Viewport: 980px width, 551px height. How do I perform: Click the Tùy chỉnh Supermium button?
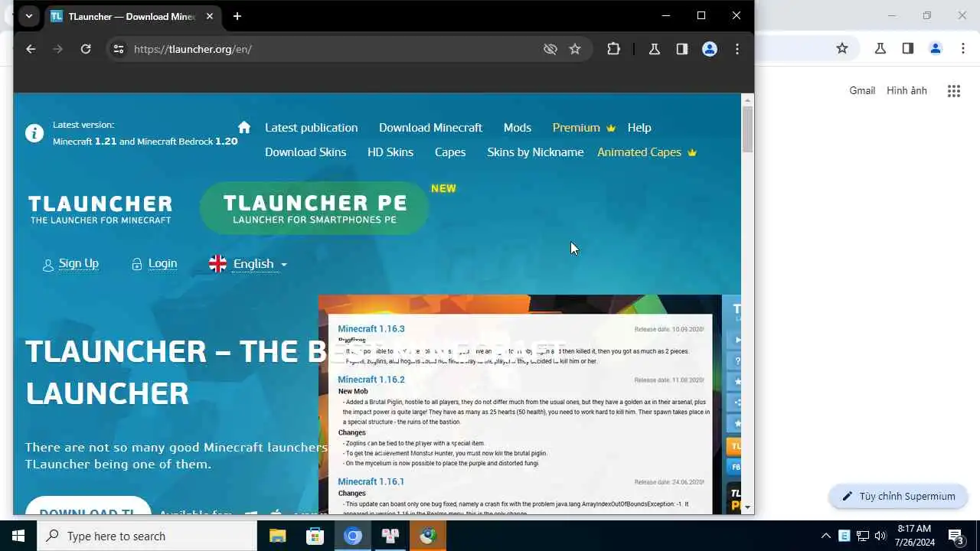click(899, 496)
